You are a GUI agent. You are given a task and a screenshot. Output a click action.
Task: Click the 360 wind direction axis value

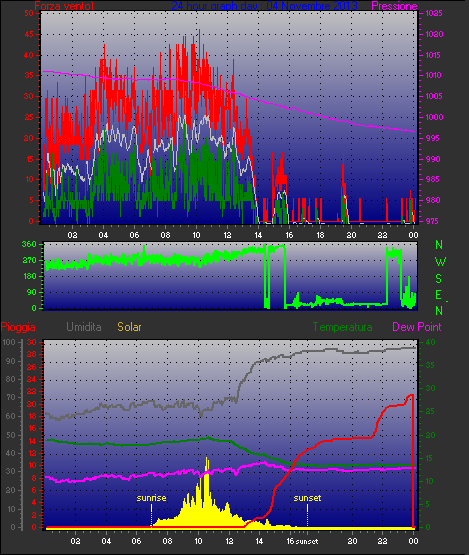tap(29, 244)
